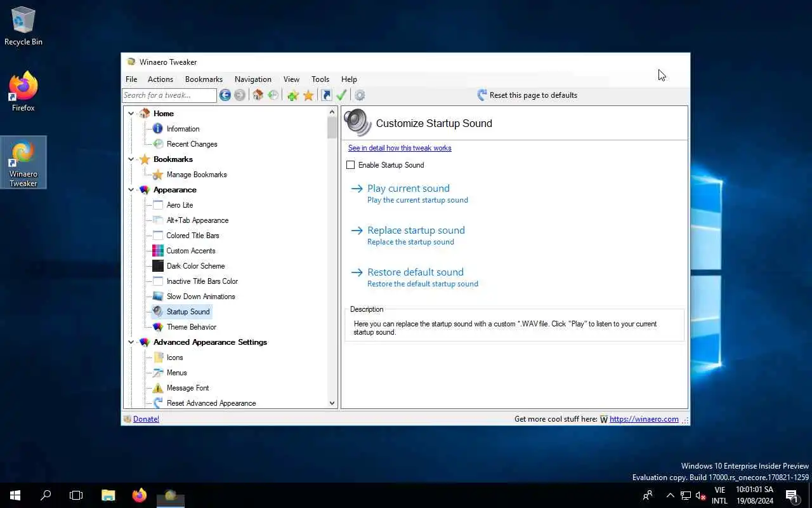Collapse Advanced Appearance Settings section

[x=131, y=342]
